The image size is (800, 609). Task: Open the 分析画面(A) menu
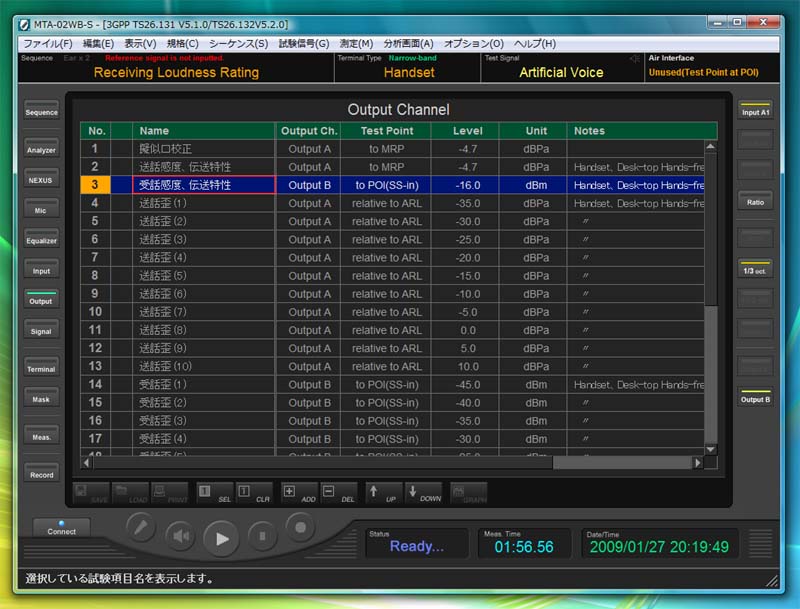pyautogui.click(x=408, y=44)
